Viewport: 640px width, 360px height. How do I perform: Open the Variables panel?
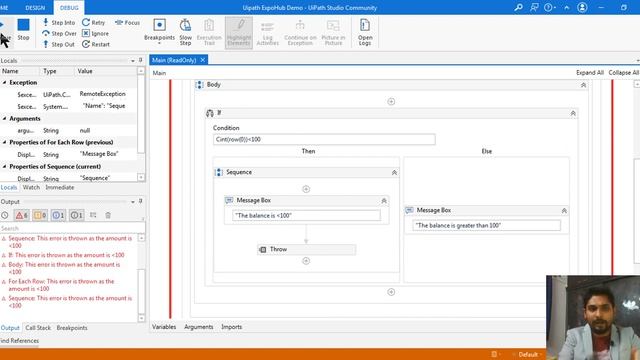(x=164, y=327)
